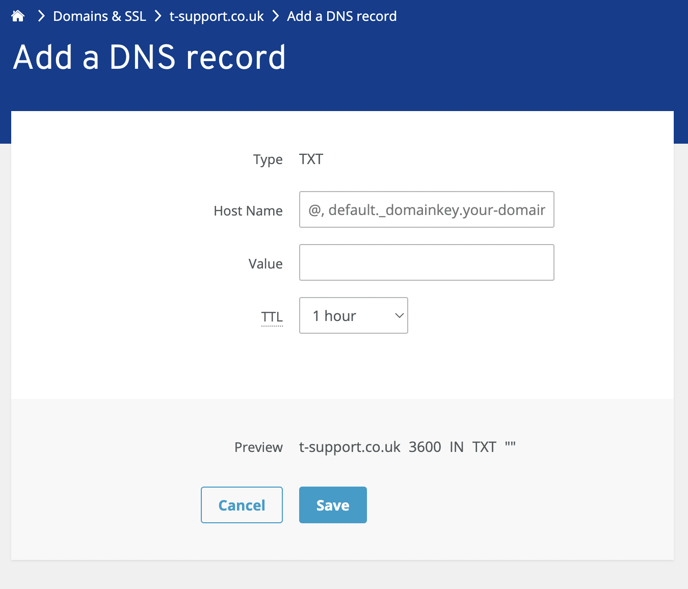Click the Cancel button
The image size is (688, 589).
click(242, 505)
